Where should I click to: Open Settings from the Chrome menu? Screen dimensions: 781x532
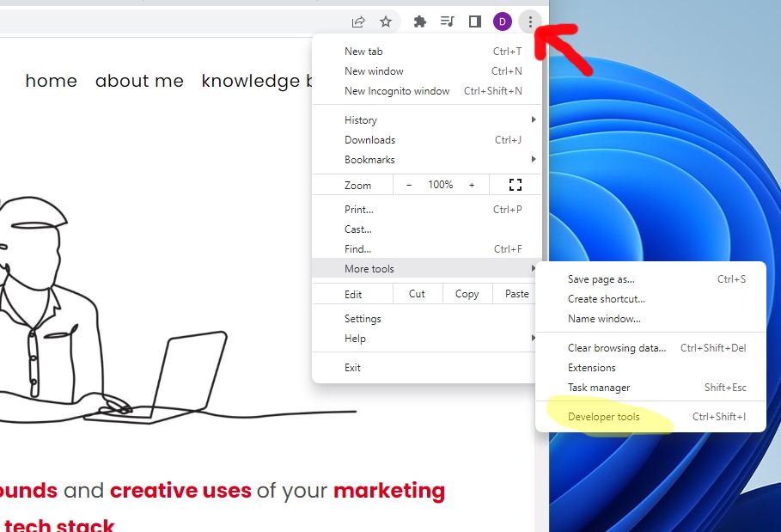(x=424, y=318)
